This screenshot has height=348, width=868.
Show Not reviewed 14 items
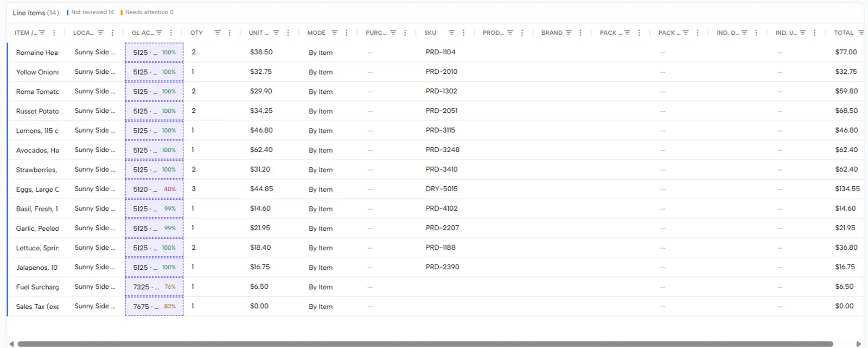(x=91, y=12)
